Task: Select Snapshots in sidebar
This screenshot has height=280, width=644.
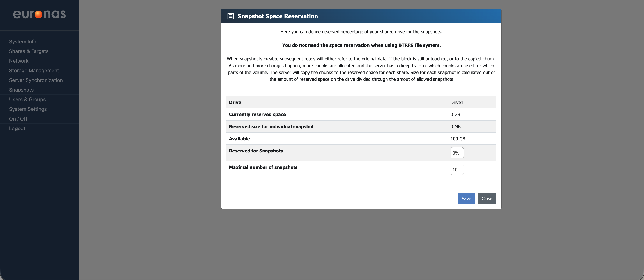Action: pyautogui.click(x=21, y=90)
